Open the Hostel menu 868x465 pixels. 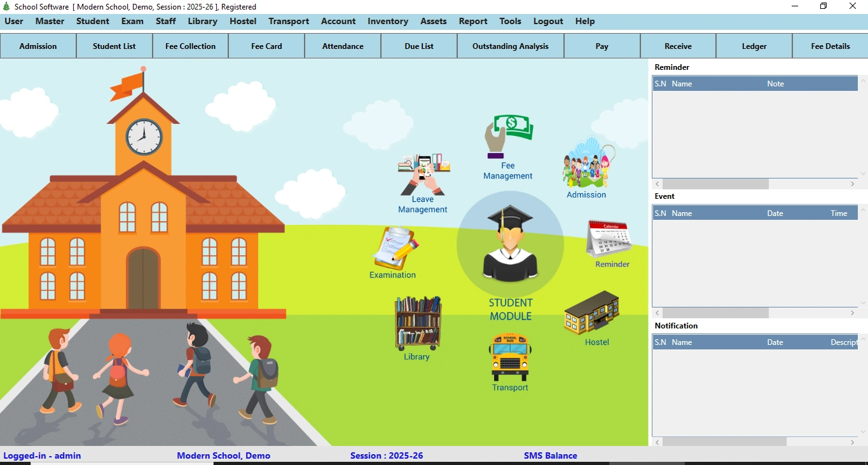coord(243,21)
